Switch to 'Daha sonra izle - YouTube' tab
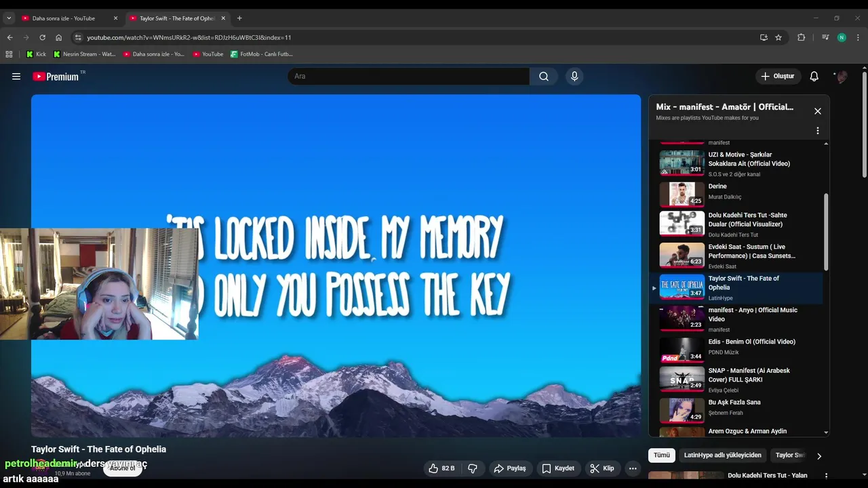Screen dimensions: 868x488 (64, 18)
